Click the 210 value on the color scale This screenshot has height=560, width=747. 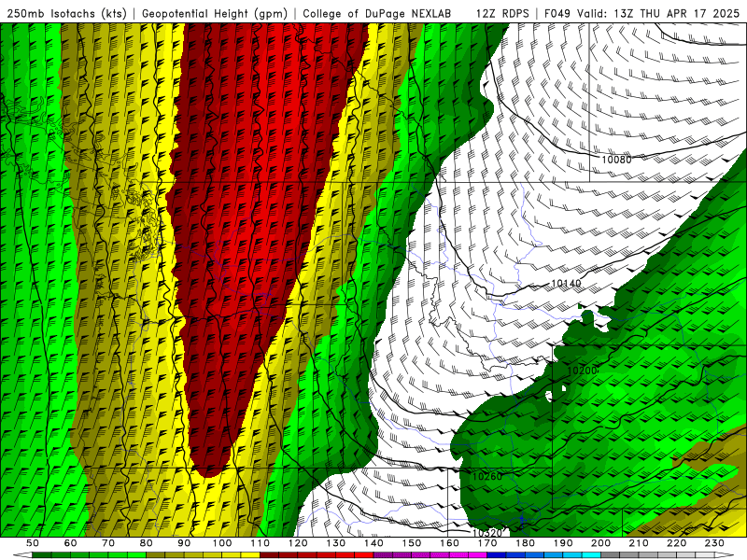click(x=639, y=543)
